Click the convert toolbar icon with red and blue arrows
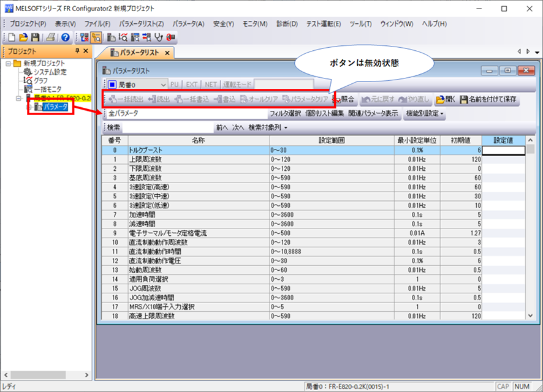This screenshot has width=543, height=392. (x=147, y=37)
